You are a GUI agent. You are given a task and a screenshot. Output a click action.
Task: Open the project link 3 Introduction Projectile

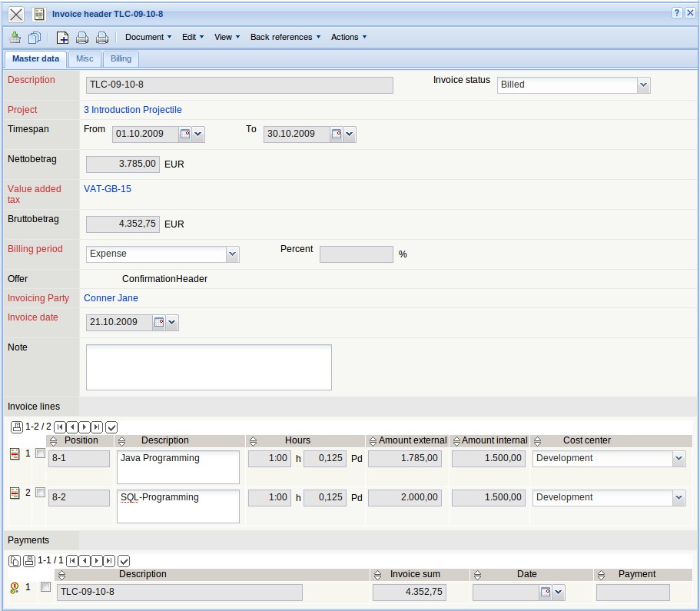[132, 110]
